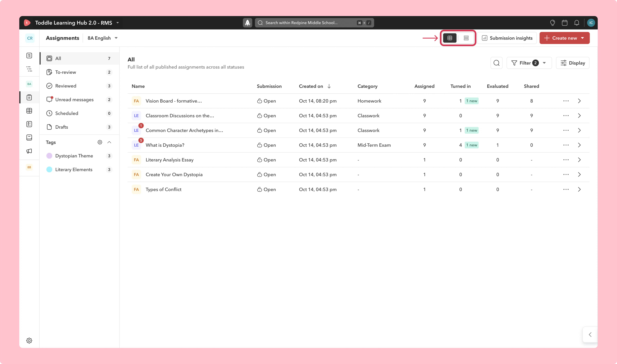The image size is (617, 364).
Task: Open the Toddle Learning Hub workspace dropdown
Action: [x=118, y=23]
